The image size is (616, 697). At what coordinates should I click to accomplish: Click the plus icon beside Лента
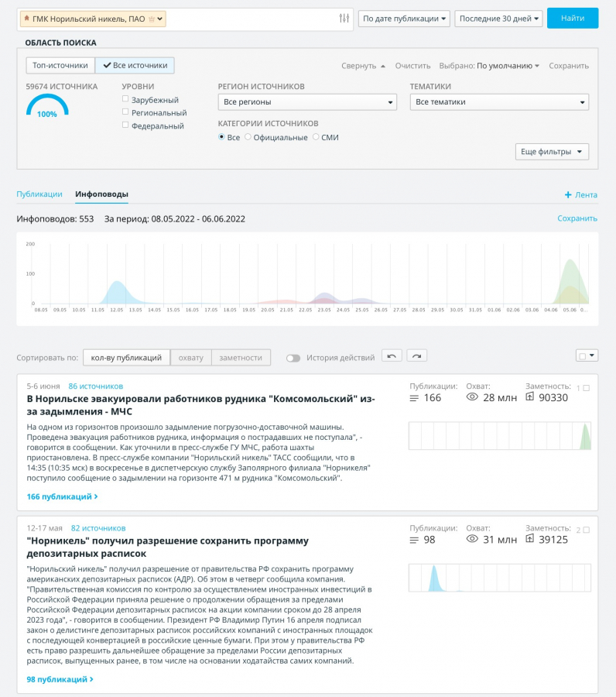pyautogui.click(x=567, y=194)
